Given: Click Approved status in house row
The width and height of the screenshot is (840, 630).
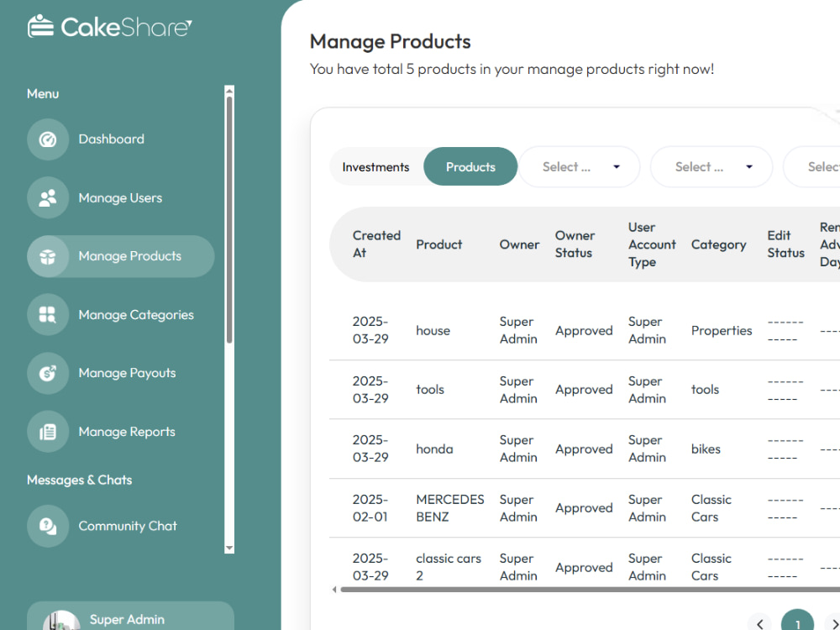Looking at the screenshot, I should tap(584, 330).
